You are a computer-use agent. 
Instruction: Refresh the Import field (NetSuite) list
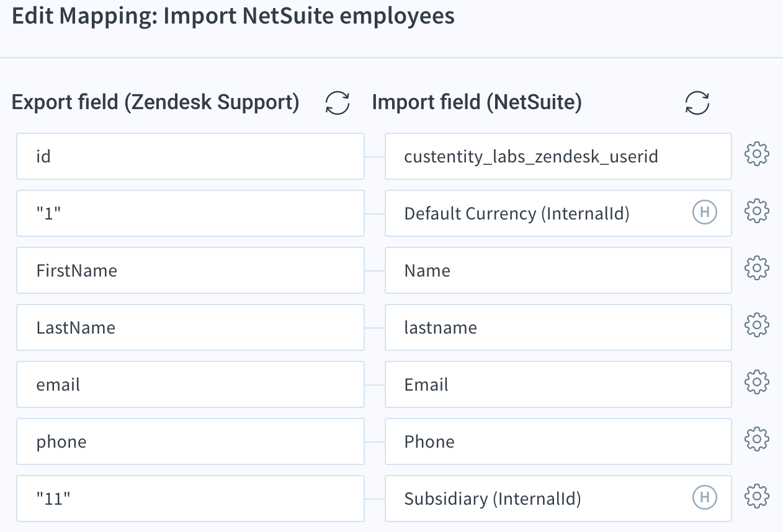pos(697,102)
